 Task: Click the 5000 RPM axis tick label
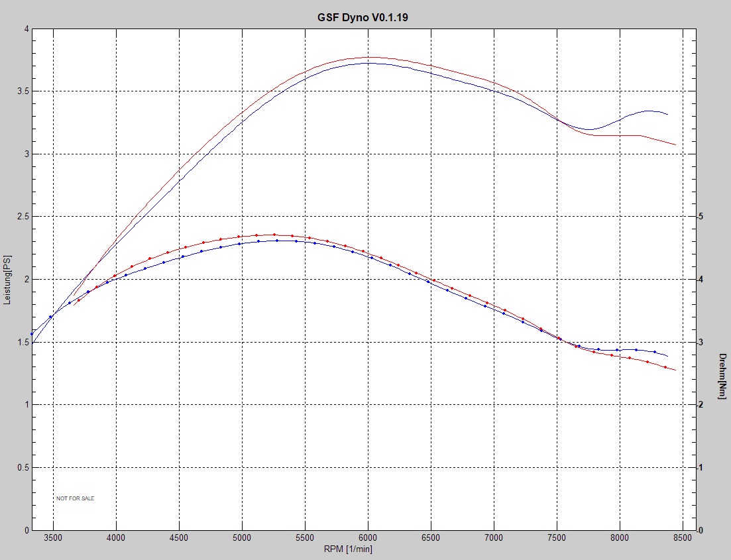(242, 537)
